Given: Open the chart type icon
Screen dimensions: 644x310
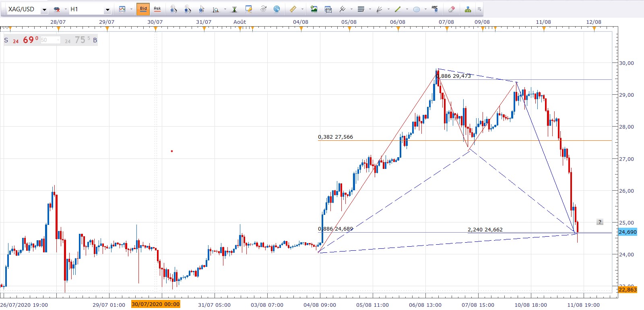Looking at the screenshot, I should click(x=122, y=9).
